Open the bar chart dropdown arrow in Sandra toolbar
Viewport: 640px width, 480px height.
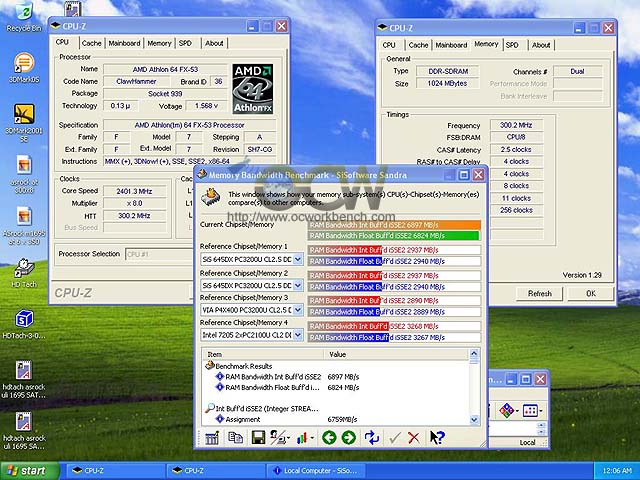point(312,438)
